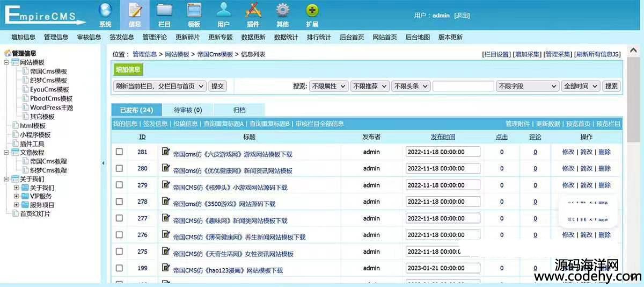Tick the checkbox for ID 277
This screenshot has width=644, height=287.
(x=119, y=218)
